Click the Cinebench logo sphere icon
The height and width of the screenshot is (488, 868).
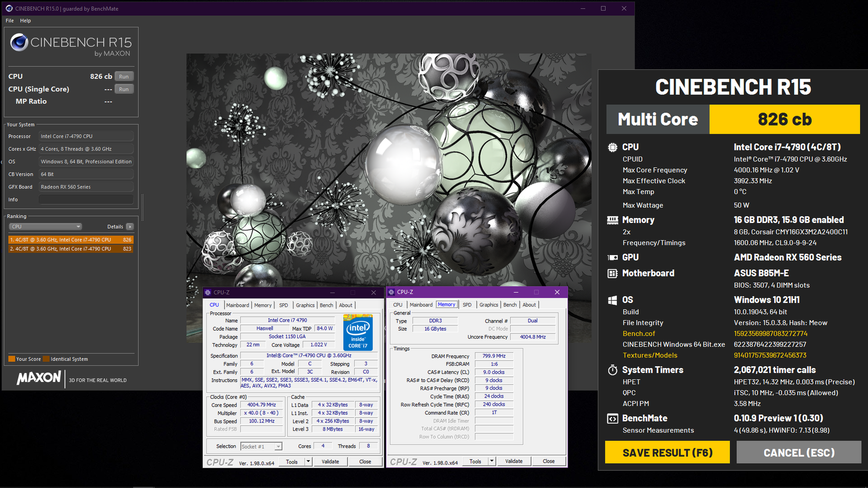coord(19,42)
